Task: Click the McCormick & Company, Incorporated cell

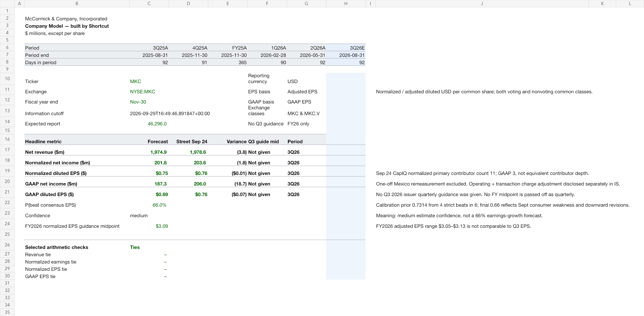Action: click(66, 19)
